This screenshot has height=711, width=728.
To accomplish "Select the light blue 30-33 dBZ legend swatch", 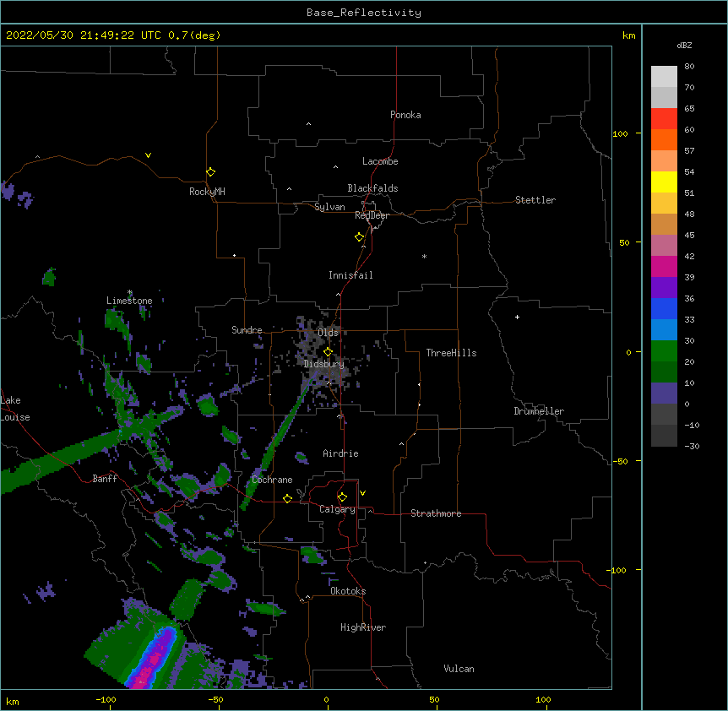I will click(664, 329).
